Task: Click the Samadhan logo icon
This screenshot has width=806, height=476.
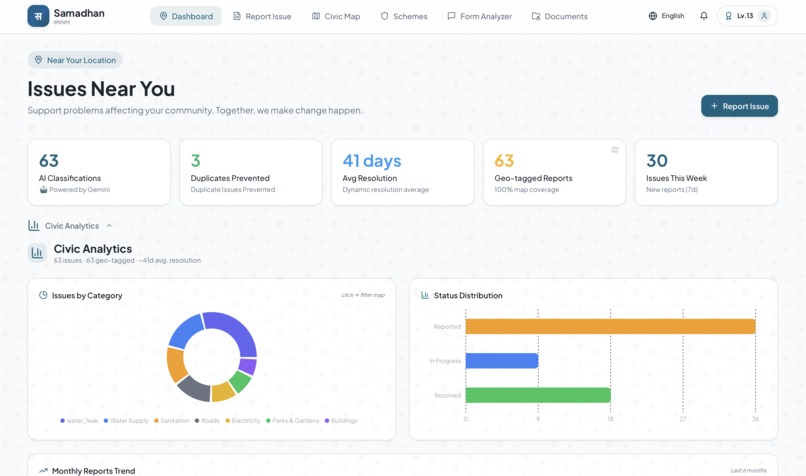Action: click(38, 16)
